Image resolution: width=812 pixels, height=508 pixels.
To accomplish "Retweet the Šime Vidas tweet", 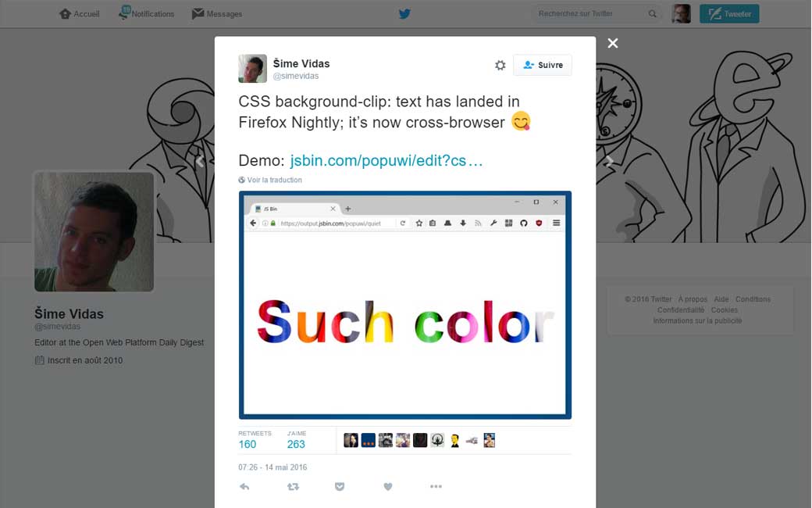I will coord(293,486).
